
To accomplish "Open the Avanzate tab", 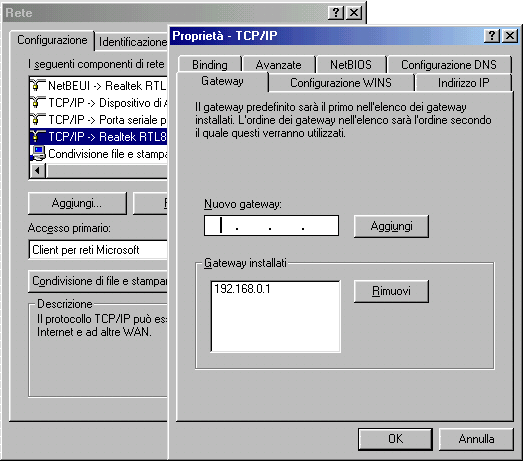I will click(x=279, y=65).
